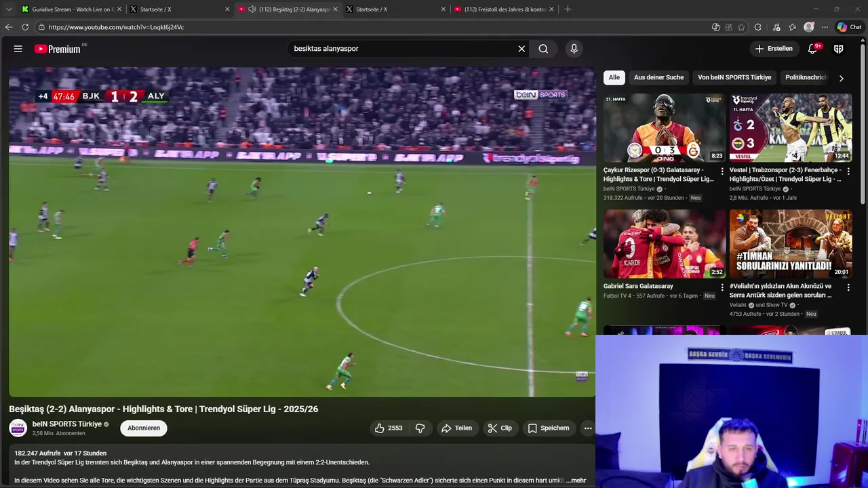Clear the search box text
Image resolution: width=868 pixels, height=488 pixels.
521,49
